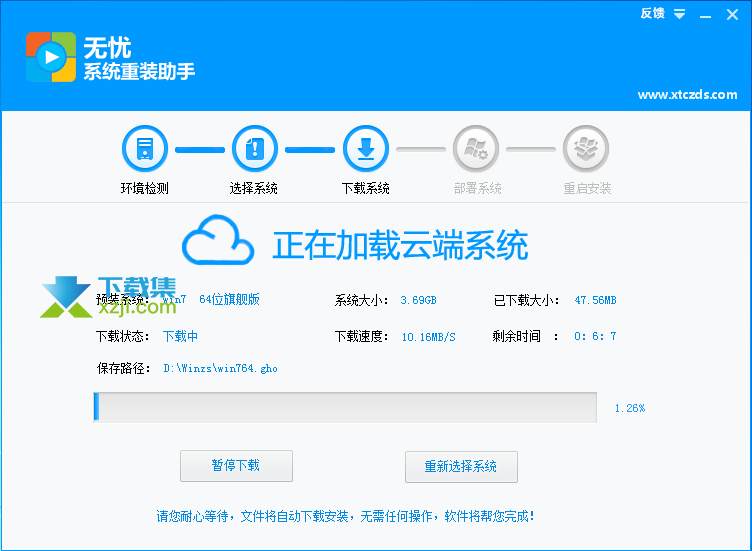Click the 正在加载云端系统 heading
Viewport: 752px width, 551px height.
click(400, 245)
